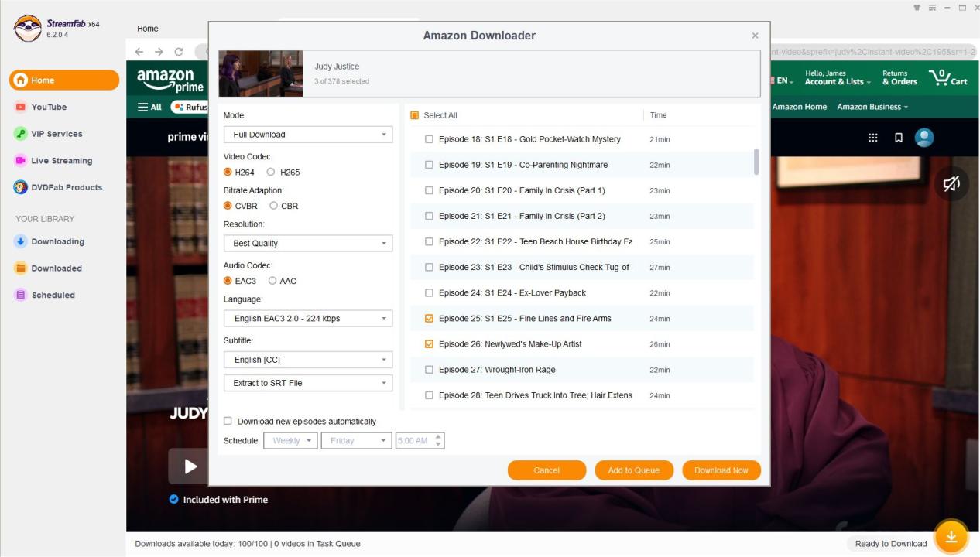Viewport: 980px width, 557px height.
Task: Check Episode 23 Child's Stimulus Check checkbox
Action: point(429,267)
